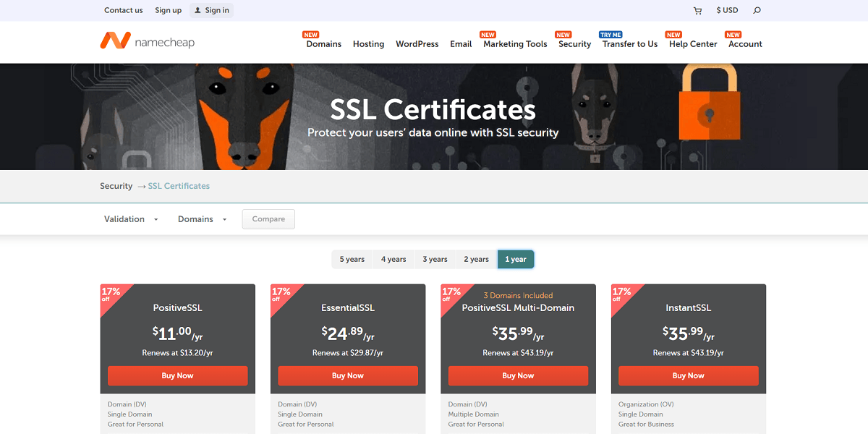Buy Now for PositiveSSL
The height and width of the screenshot is (434, 868).
(178, 375)
